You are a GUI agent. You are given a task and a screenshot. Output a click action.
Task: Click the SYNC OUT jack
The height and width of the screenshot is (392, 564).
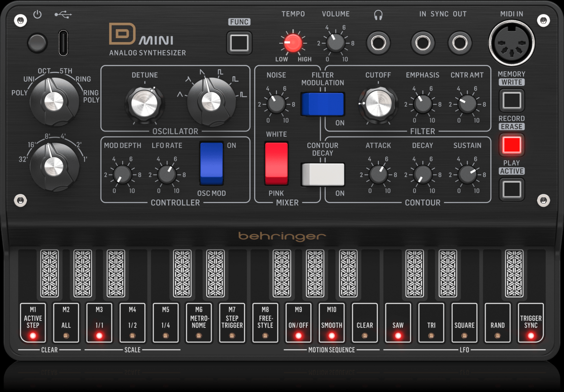[459, 43]
